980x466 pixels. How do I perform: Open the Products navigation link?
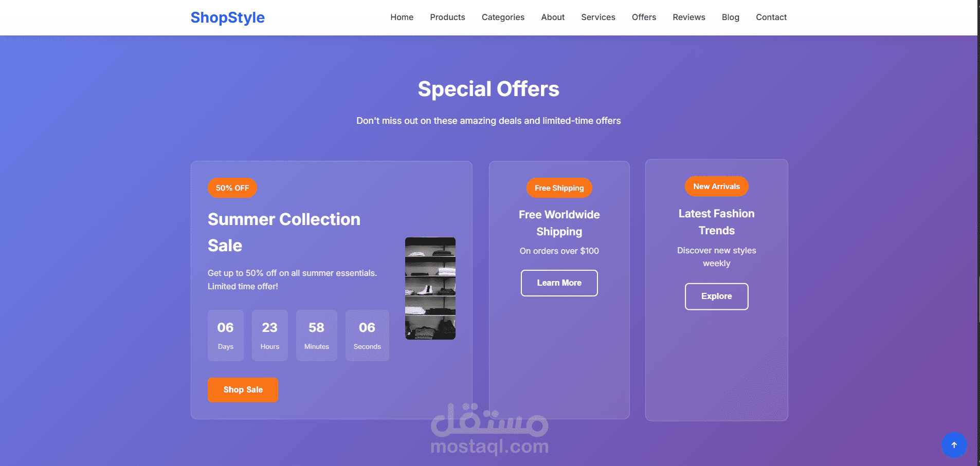(x=447, y=17)
